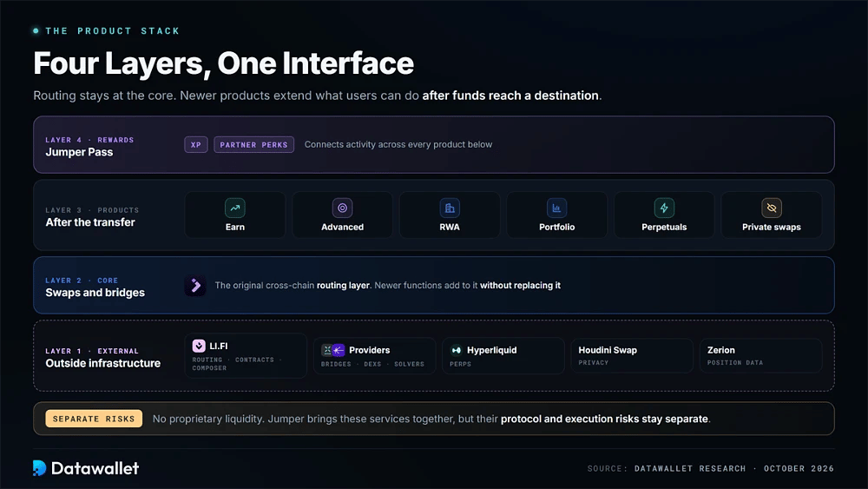Click the Advanced label text
This screenshot has width=868, height=489.
point(342,227)
